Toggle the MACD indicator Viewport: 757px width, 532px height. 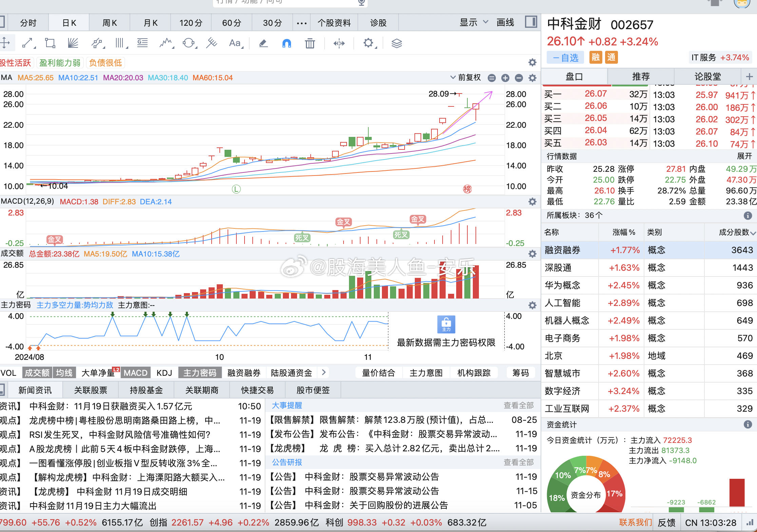pyautogui.click(x=135, y=373)
